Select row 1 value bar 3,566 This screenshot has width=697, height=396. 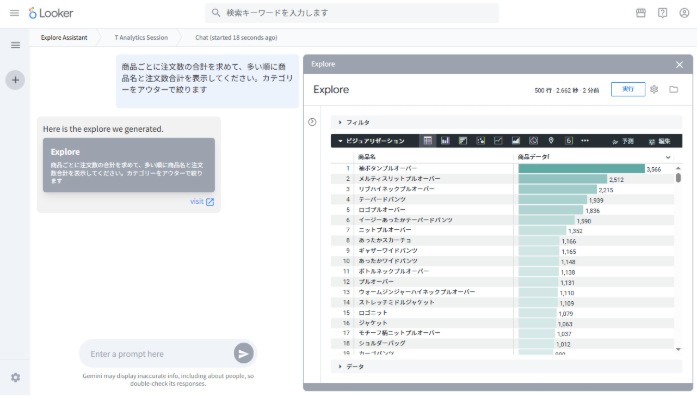coord(581,169)
